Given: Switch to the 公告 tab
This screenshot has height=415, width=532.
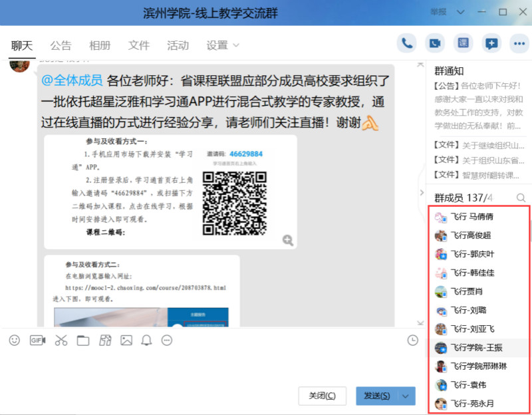Looking at the screenshot, I should click(x=61, y=45).
